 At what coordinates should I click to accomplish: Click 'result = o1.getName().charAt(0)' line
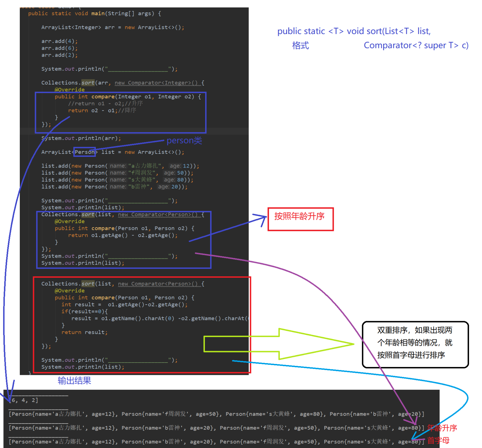coord(159,318)
